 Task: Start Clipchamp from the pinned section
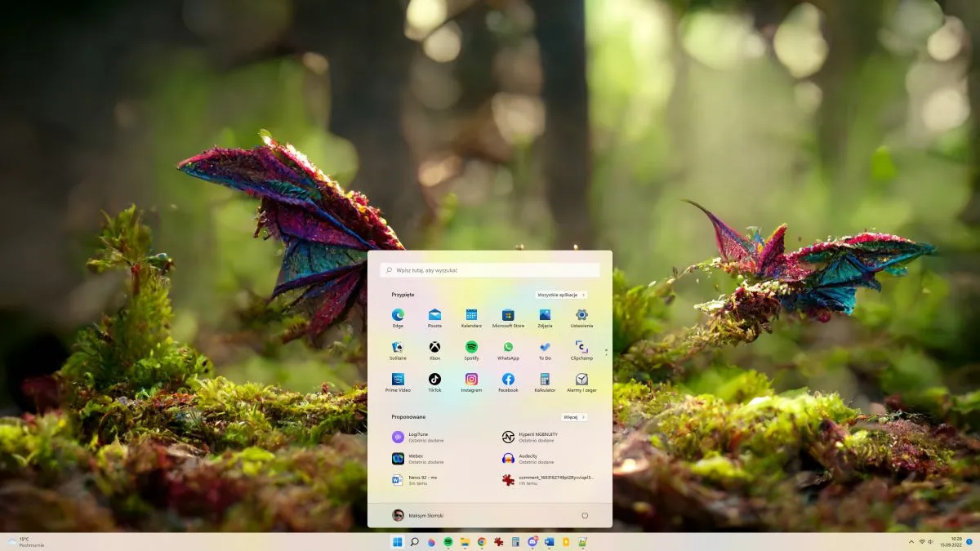[x=581, y=349]
